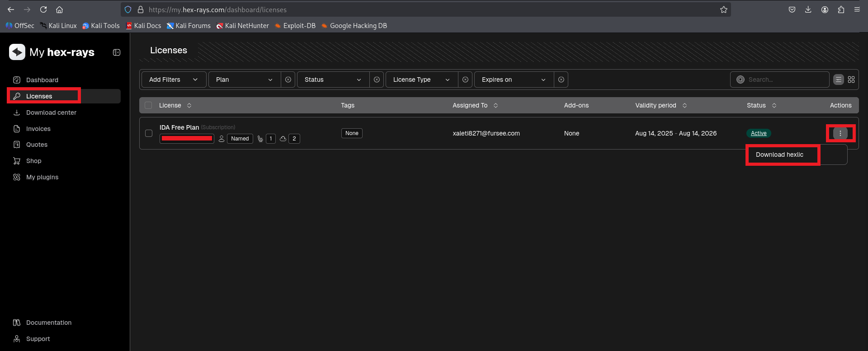Clear the License Type filter x icon
The height and width of the screenshot is (351, 868).
click(465, 80)
